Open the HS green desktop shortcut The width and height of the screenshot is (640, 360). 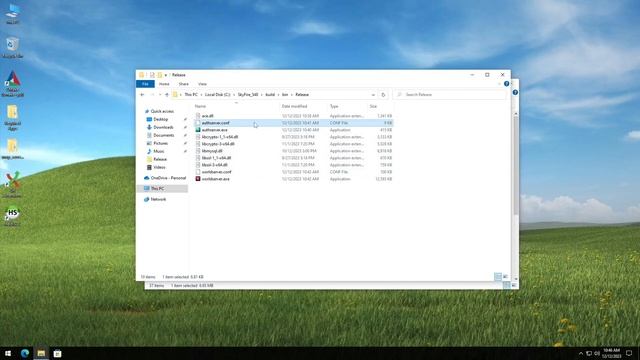coord(13,216)
